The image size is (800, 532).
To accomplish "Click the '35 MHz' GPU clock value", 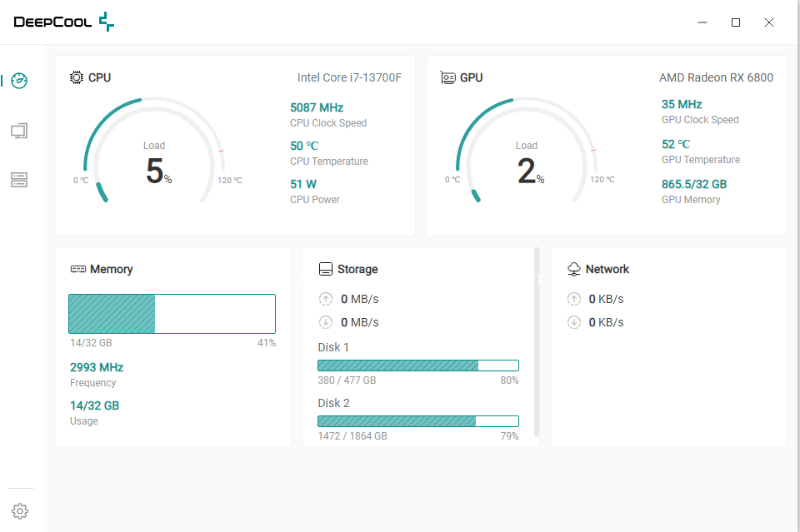I will pos(682,104).
